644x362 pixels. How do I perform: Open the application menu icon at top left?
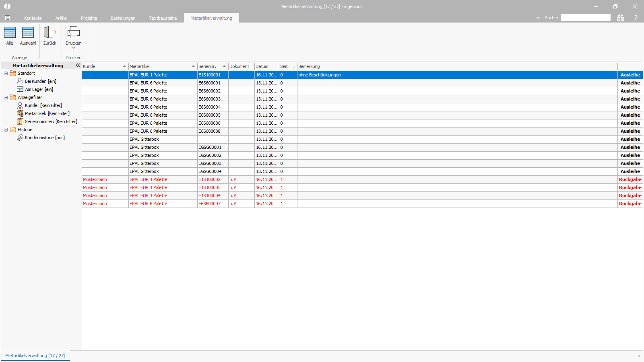coord(8,18)
